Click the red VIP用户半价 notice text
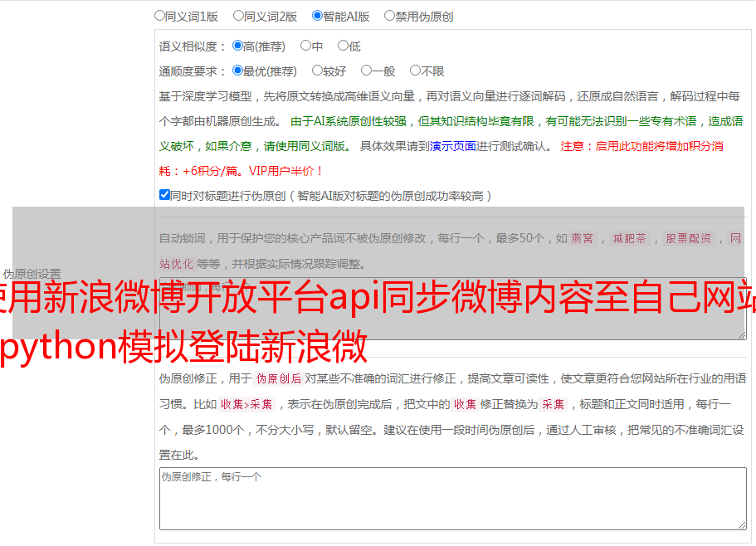The height and width of the screenshot is (546, 756). 286,171
